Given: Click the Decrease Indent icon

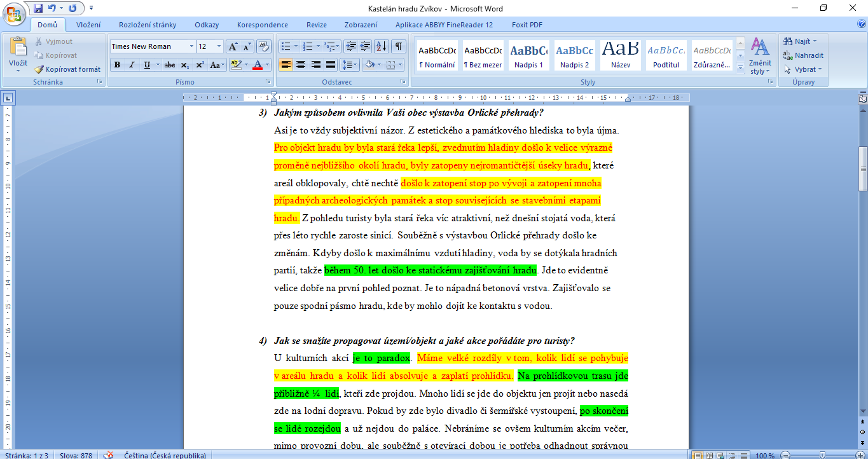Looking at the screenshot, I should tap(351, 46).
